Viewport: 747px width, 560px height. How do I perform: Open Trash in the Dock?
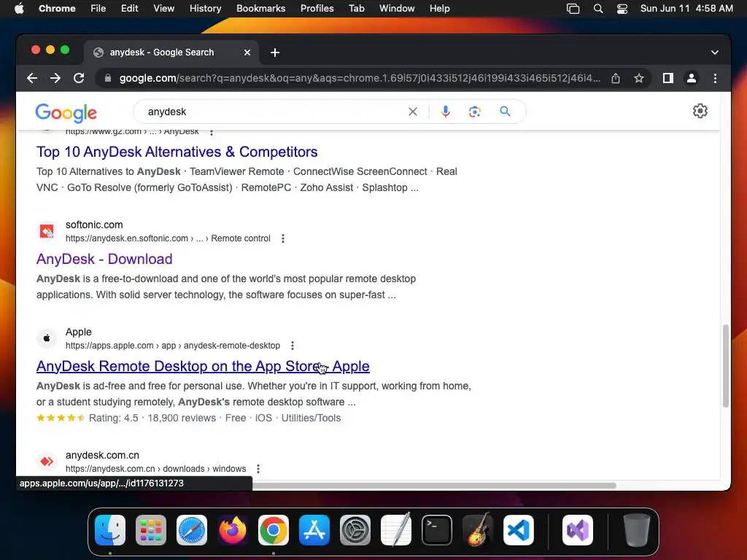click(x=636, y=530)
